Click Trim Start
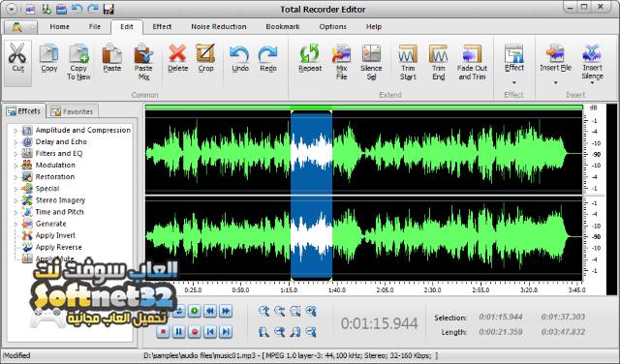This screenshot has height=364, width=620. click(x=408, y=63)
